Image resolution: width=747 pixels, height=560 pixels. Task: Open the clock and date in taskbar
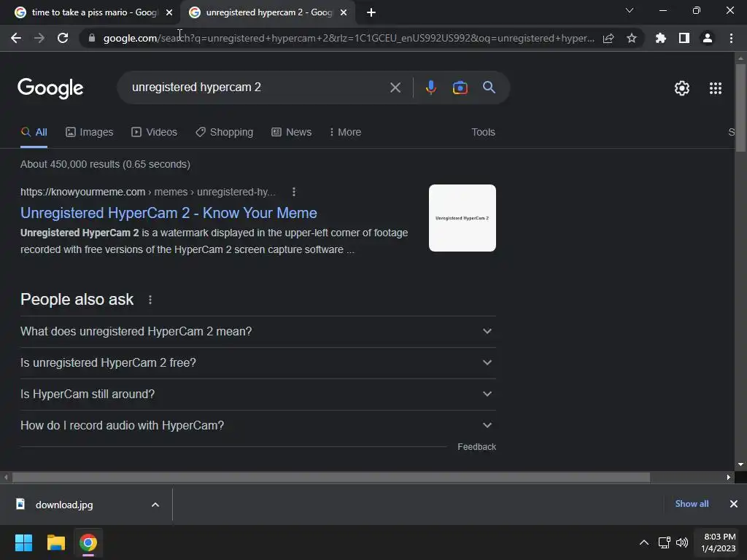[x=719, y=542]
